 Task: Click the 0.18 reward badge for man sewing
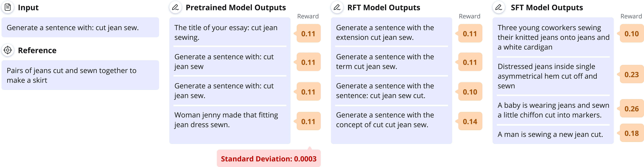(631, 133)
